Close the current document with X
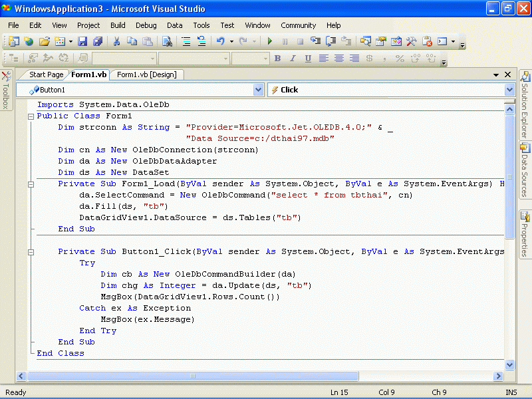Viewport: 532px width, 399px height. (x=507, y=74)
